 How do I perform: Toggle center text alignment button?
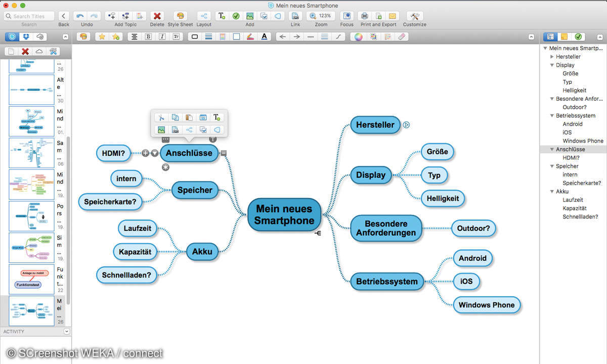pos(134,36)
